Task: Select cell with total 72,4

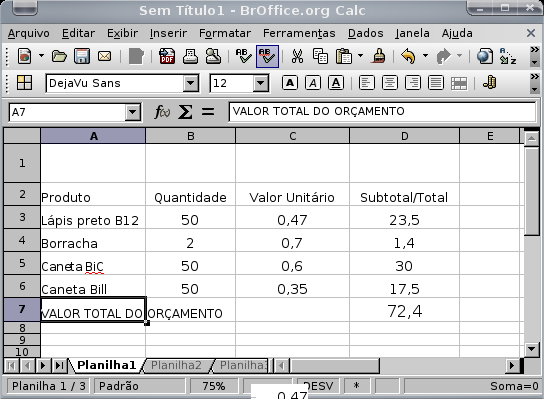Action: tap(405, 310)
